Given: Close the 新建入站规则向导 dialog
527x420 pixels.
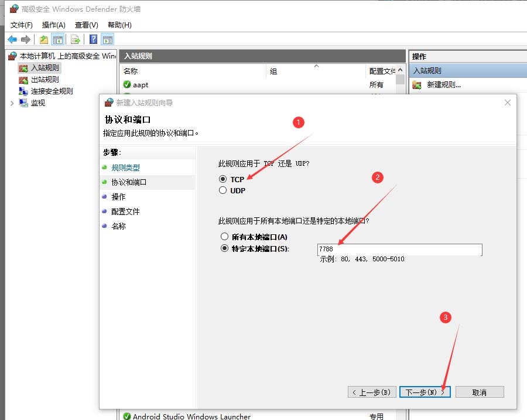Looking at the screenshot, I should click(508, 103).
